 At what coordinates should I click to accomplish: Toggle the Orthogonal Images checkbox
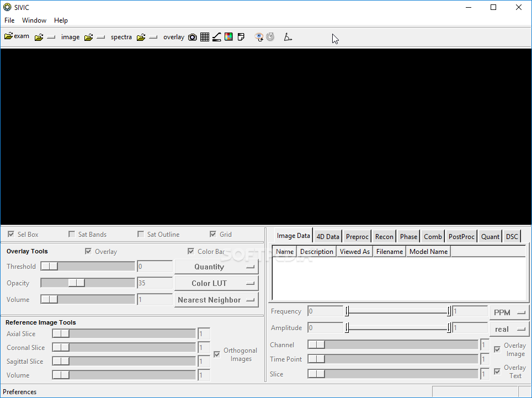click(217, 354)
